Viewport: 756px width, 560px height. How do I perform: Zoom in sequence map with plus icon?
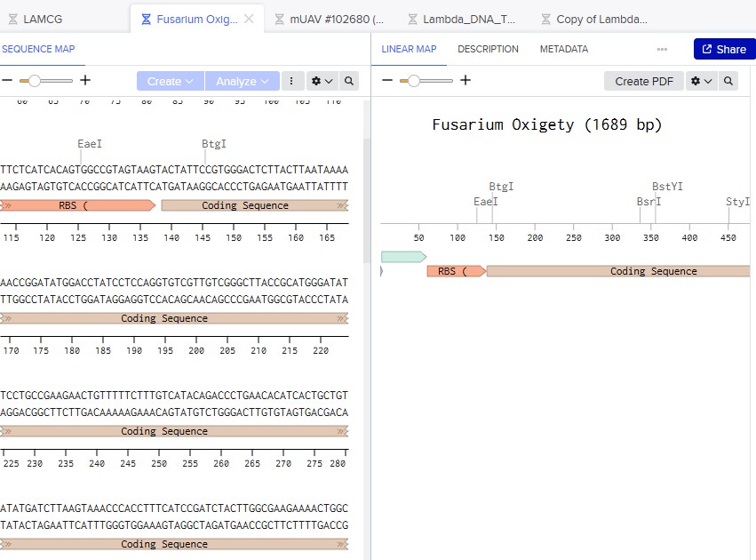[85, 81]
